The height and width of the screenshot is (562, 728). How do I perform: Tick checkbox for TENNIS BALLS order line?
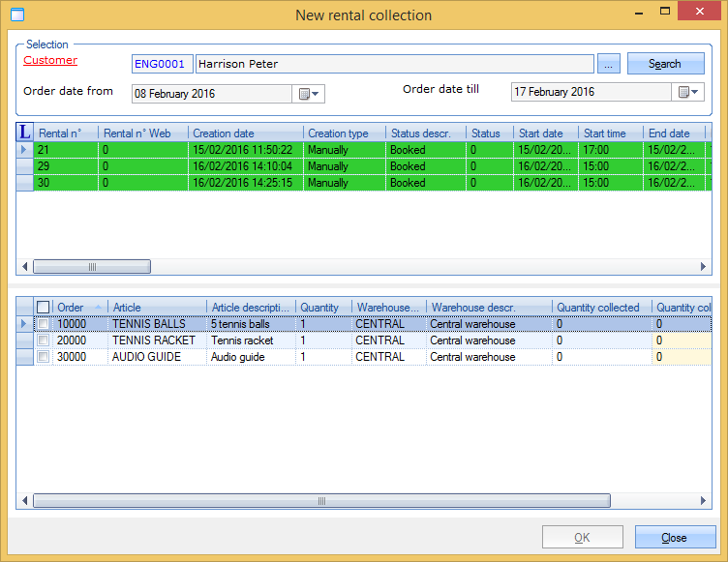point(43,324)
